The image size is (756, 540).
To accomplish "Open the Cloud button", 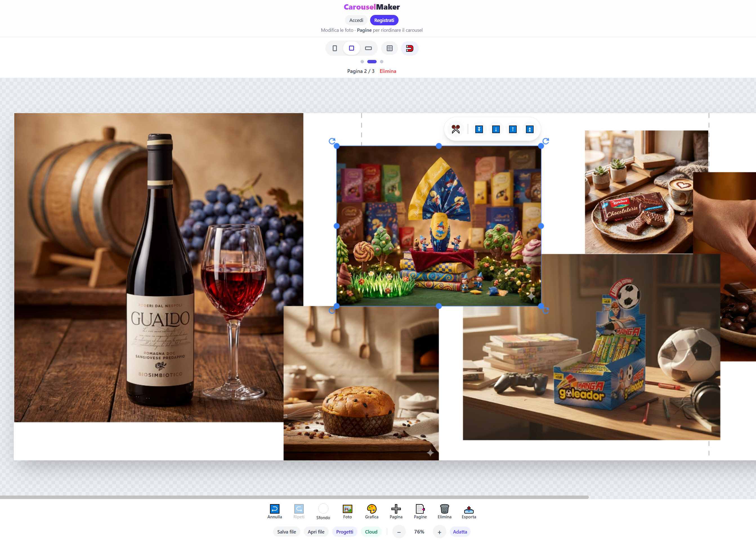I will point(371,532).
